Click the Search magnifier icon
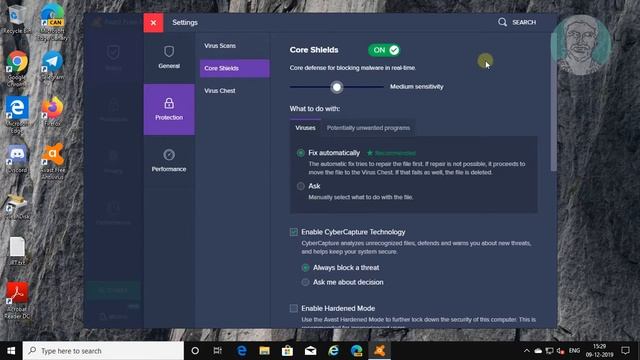 502,22
